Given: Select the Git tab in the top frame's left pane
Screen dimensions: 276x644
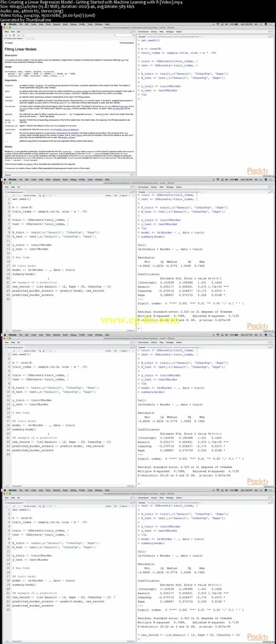Looking at the screenshot, I should point(18,31).
